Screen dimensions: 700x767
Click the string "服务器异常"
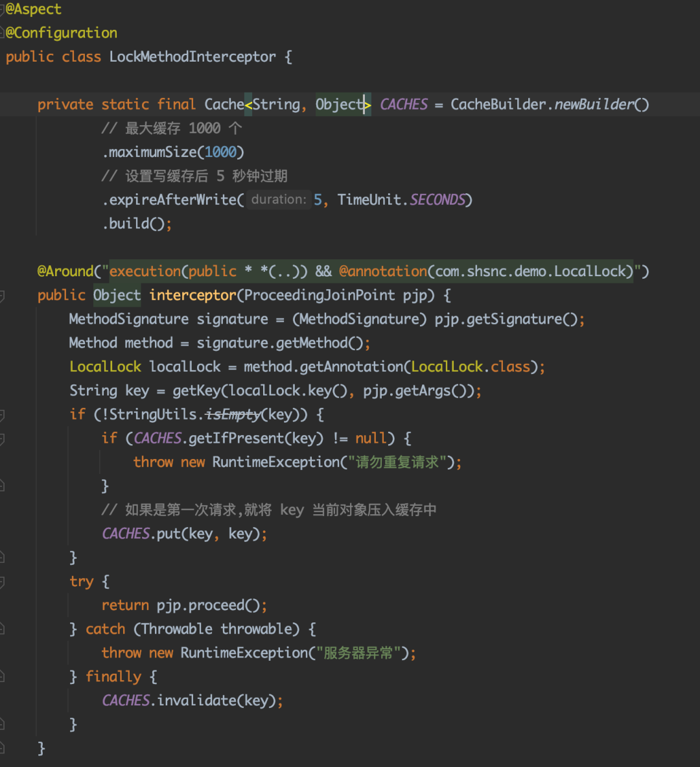tap(358, 652)
